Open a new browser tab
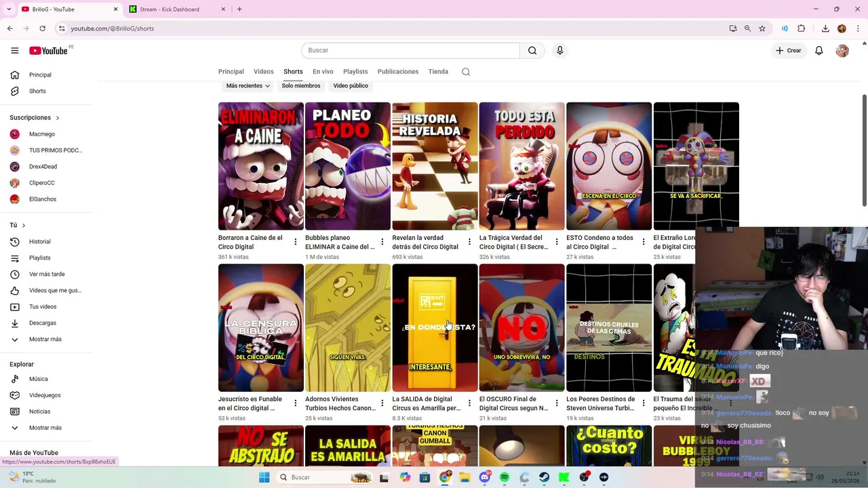This screenshot has height=488, width=868. [x=239, y=9]
